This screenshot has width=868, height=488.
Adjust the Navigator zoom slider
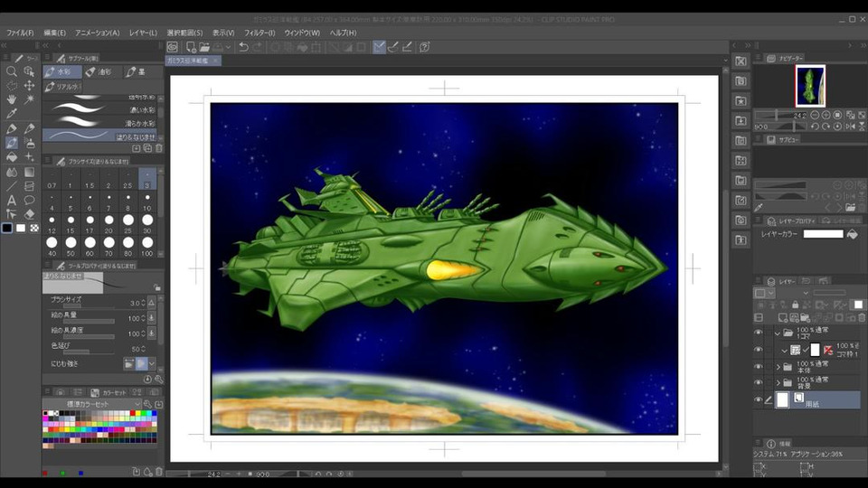click(780, 115)
